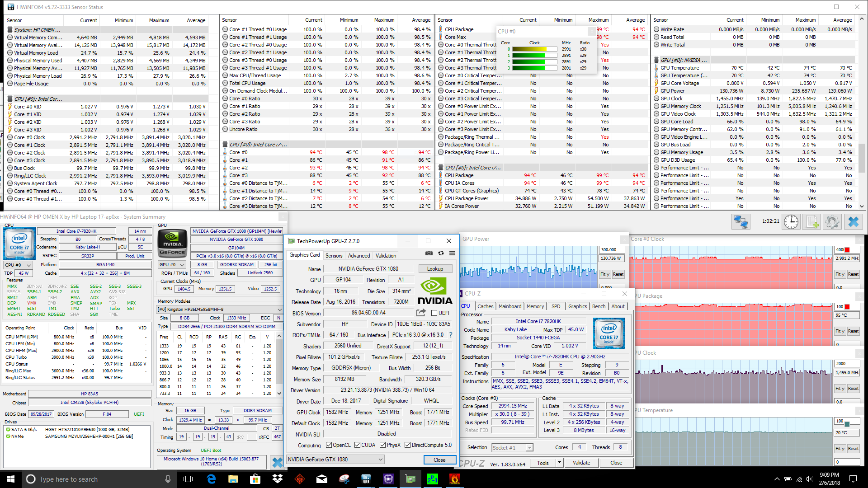The width and height of the screenshot is (868, 488).
Task: Click the GPU-Z screenshot camera icon
Action: [x=429, y=253]
